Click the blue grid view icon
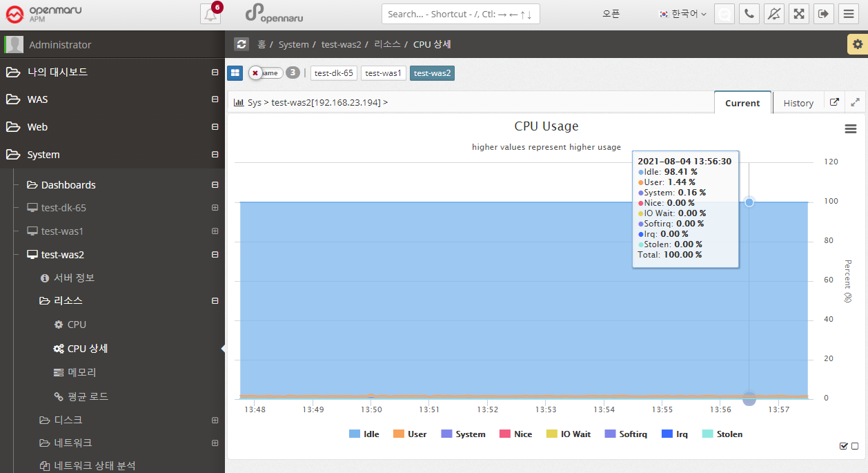 (235, 73)
